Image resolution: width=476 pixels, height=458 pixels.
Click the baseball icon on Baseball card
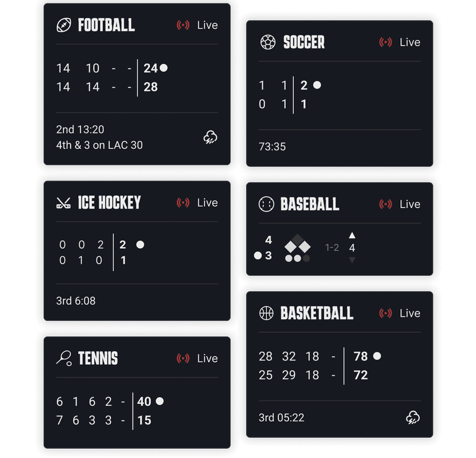pyautogui.click(x=266, y=204)
